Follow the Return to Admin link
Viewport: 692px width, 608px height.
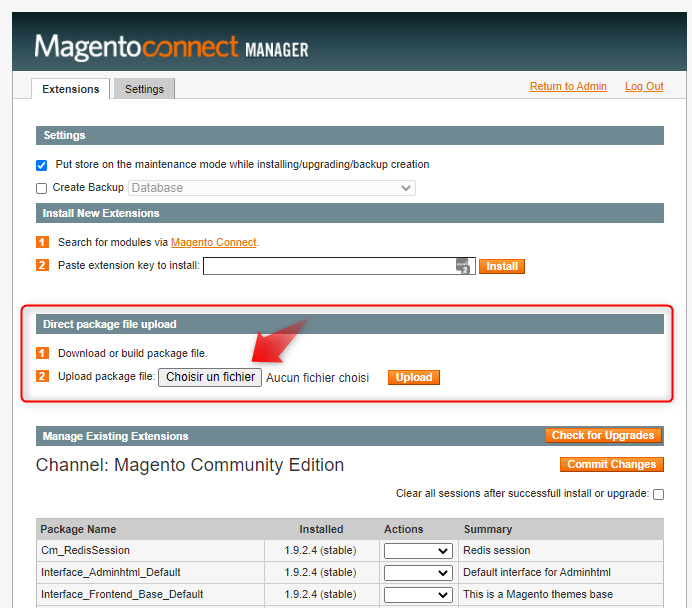pos(568,86)
